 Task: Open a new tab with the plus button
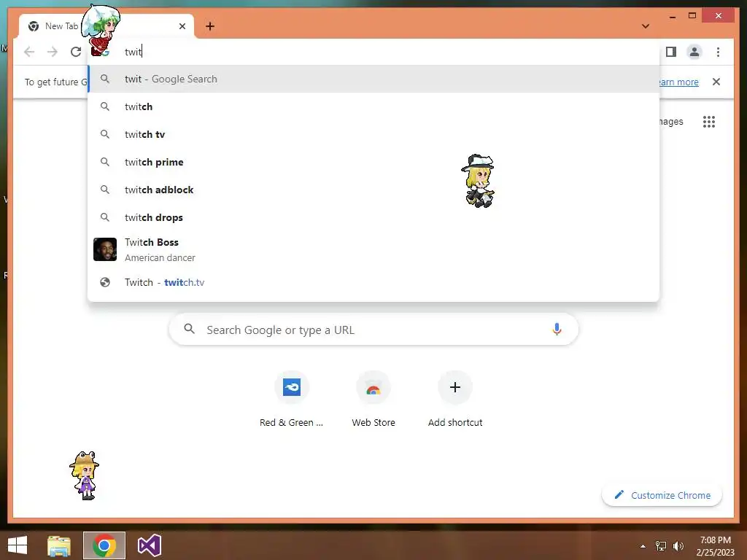point(210,26)
